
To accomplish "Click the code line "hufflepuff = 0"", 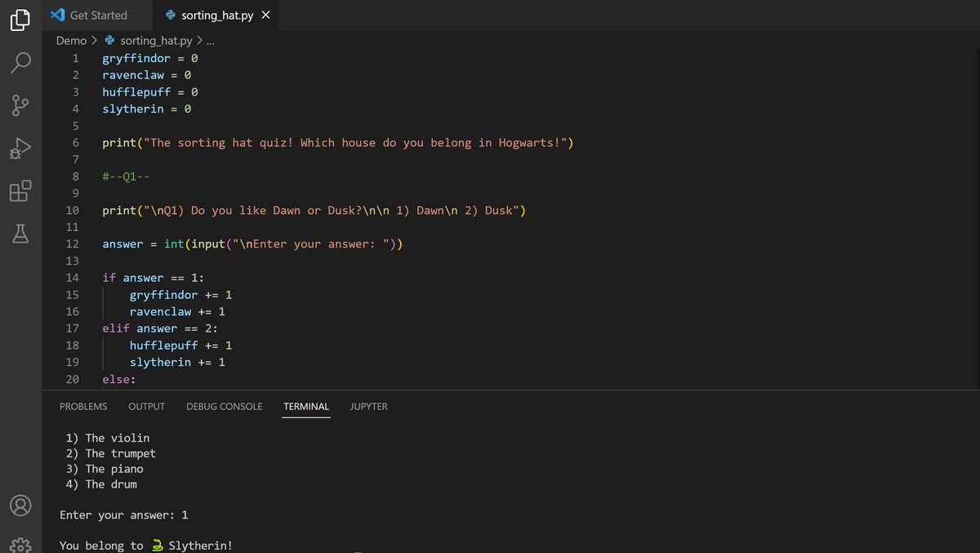I will 150,92.
